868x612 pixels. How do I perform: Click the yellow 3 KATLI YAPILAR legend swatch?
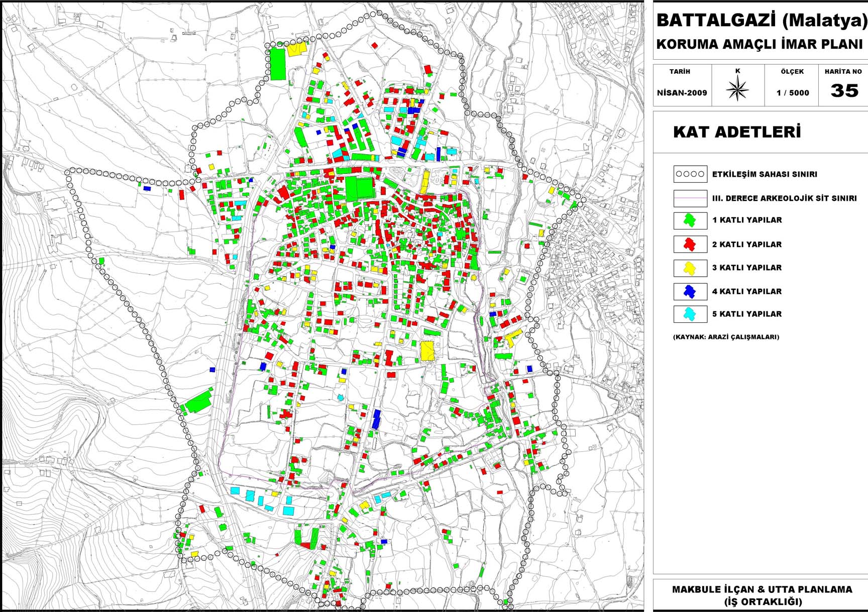pos(690,268)
